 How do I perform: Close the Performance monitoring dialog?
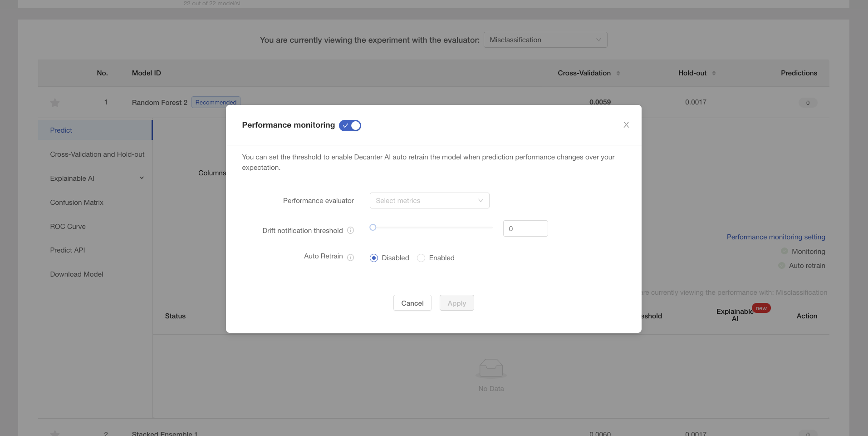pyautogui.click(x=626, y=125)
